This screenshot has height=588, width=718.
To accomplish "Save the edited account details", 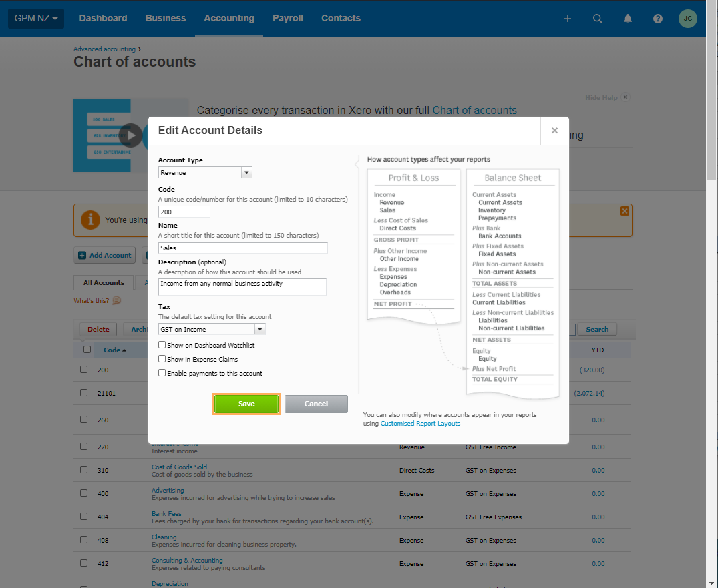I will point(246,404).
